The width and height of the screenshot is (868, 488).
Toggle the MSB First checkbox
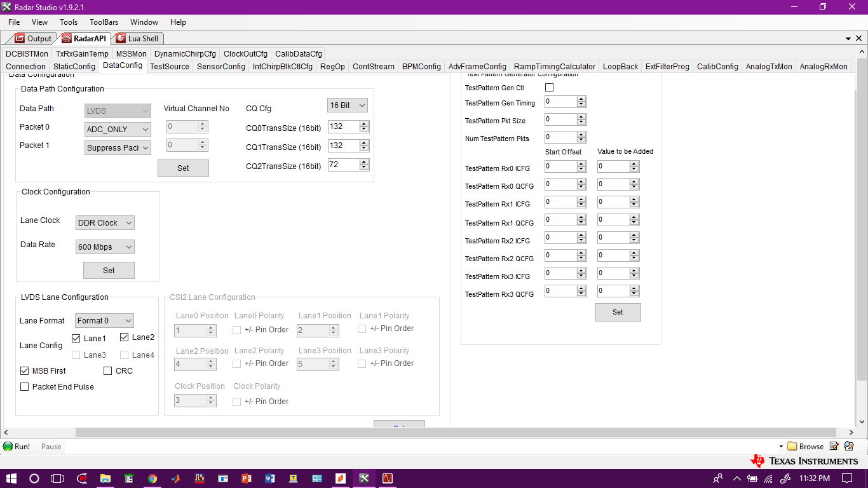tap(25, 370)
